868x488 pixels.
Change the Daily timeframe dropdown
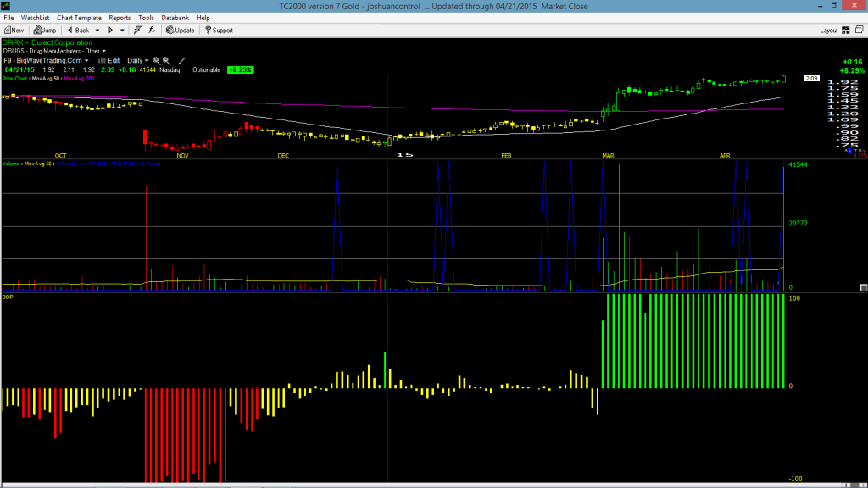(138, 60)
